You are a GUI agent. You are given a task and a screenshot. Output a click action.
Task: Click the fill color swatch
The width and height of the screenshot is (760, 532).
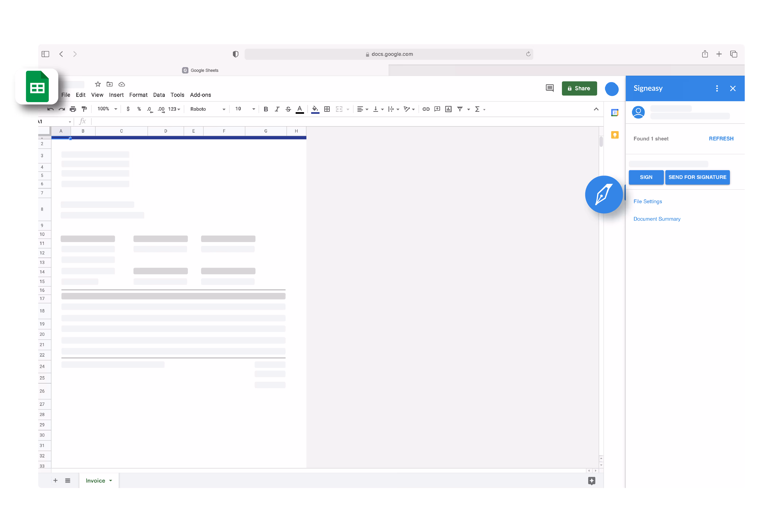point(315,109)
